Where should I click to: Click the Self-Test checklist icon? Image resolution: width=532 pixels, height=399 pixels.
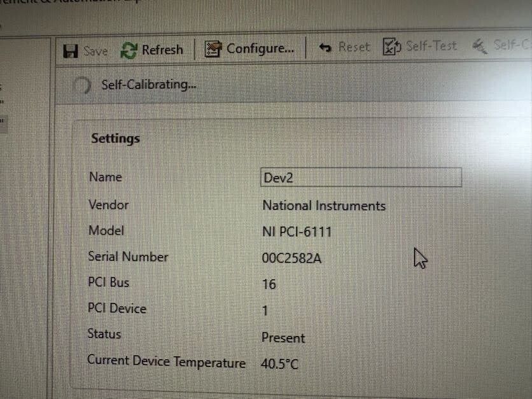[392, 46]
